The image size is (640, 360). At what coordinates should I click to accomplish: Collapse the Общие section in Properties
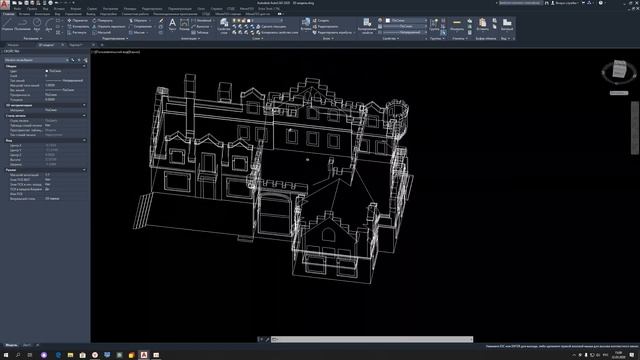pyautogui.click(x=84, y=66)
